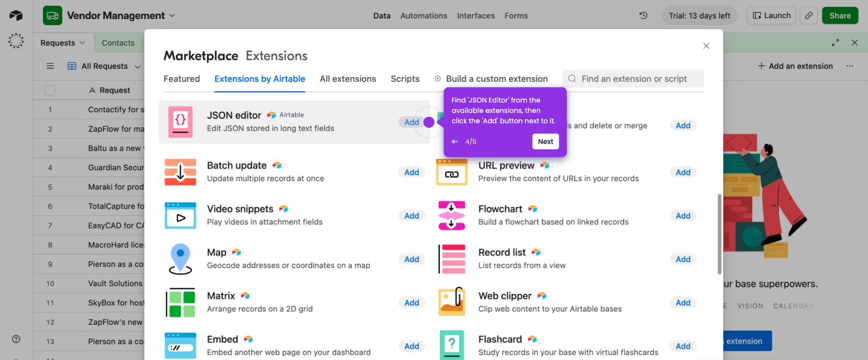Open base history clock icon
Image resolution: width=868 pixels, height=360 pixels.
(643, 15)
